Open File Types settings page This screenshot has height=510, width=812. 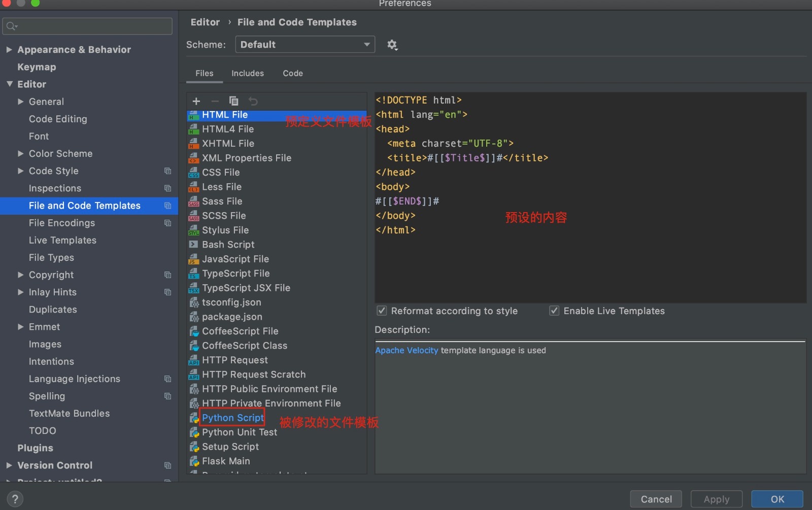[51, 258]
